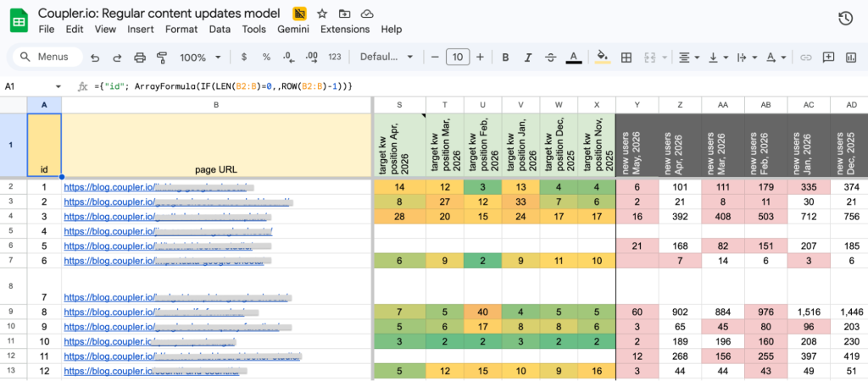
Task: Select cell showing 40 in column U
Action: 482,312
